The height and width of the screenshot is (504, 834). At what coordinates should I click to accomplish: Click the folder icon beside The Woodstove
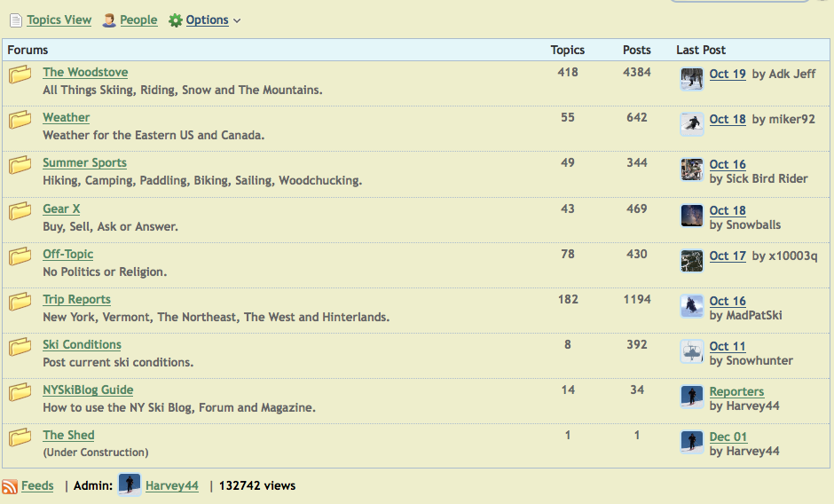tap(20, 75)
